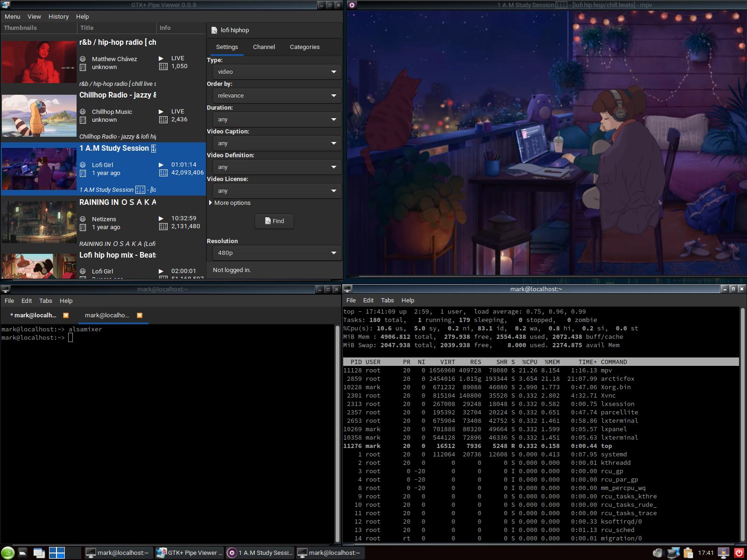Click the Thumbnails column header
The height and width of the screenshot is (560, 747).
coord(39,28)
